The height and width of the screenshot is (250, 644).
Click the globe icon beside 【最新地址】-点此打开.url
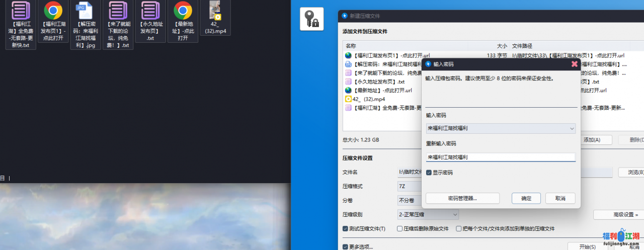(348, 90)
